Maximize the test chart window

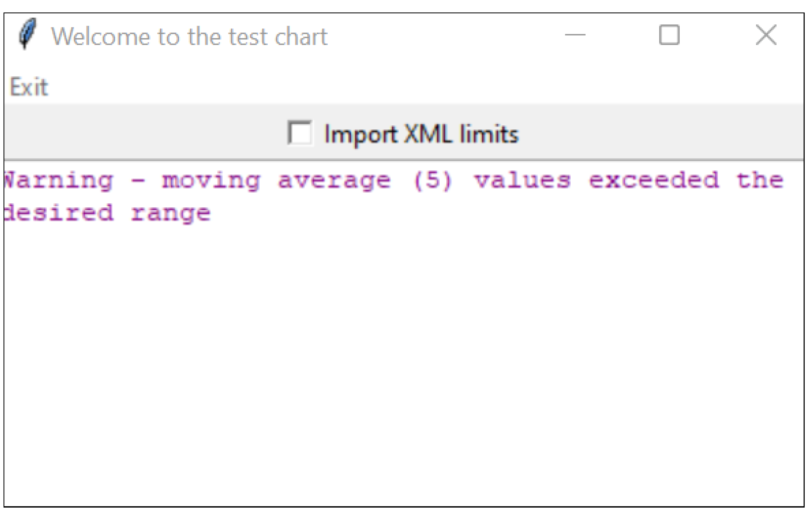coord(669,35)
